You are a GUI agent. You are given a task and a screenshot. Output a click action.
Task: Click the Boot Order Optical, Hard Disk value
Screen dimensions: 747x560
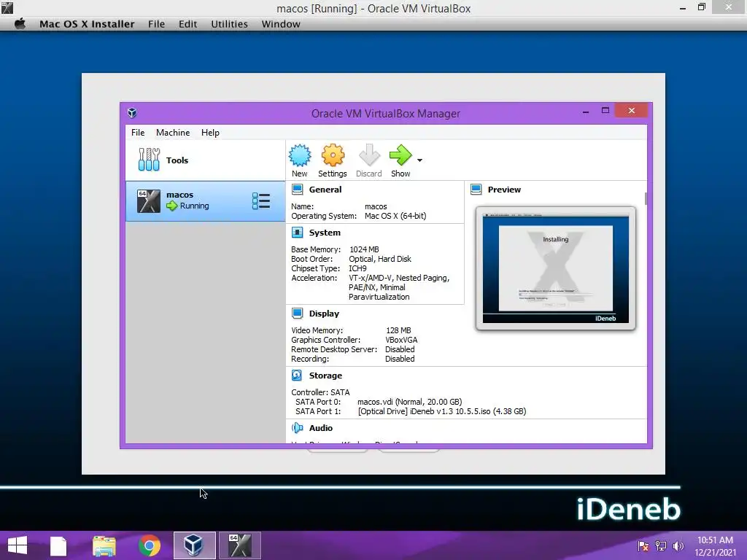click(x=379, y=259)
